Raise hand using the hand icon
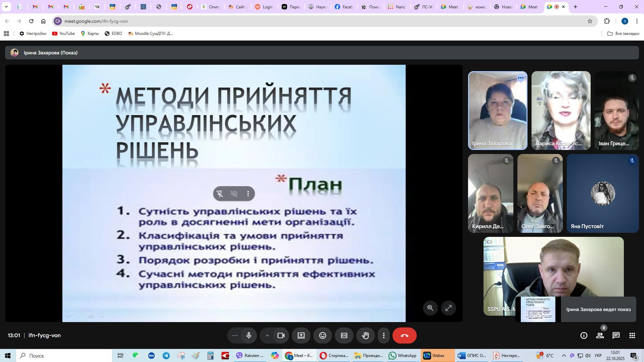The height and width of the screenshot is (362, 644). (366, 335)
